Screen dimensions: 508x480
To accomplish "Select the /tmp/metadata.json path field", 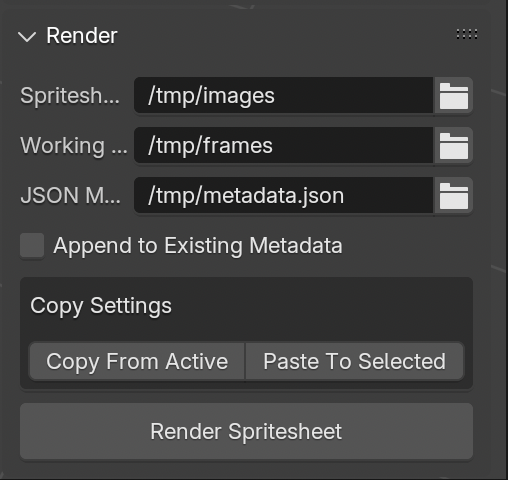I will (x=284, y=196).
